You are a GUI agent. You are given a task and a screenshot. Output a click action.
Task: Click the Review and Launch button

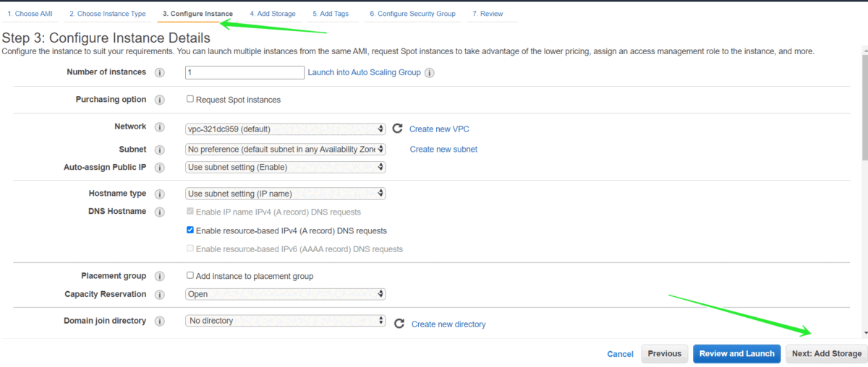coord(736,353)
